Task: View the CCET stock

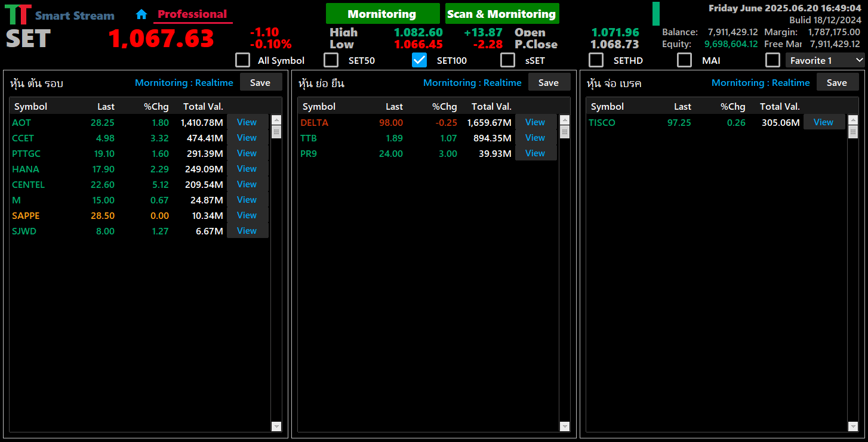Action: (x=247, y=138)
